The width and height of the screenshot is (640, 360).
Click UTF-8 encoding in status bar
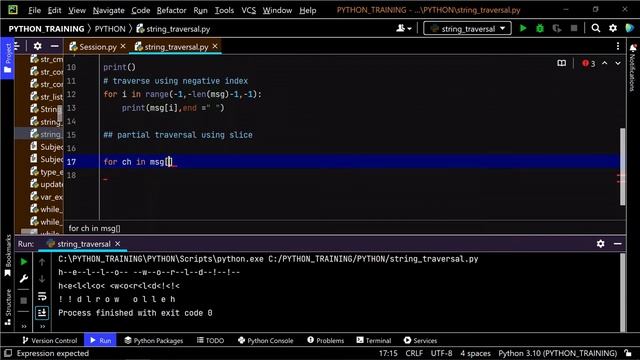point(441,353)
